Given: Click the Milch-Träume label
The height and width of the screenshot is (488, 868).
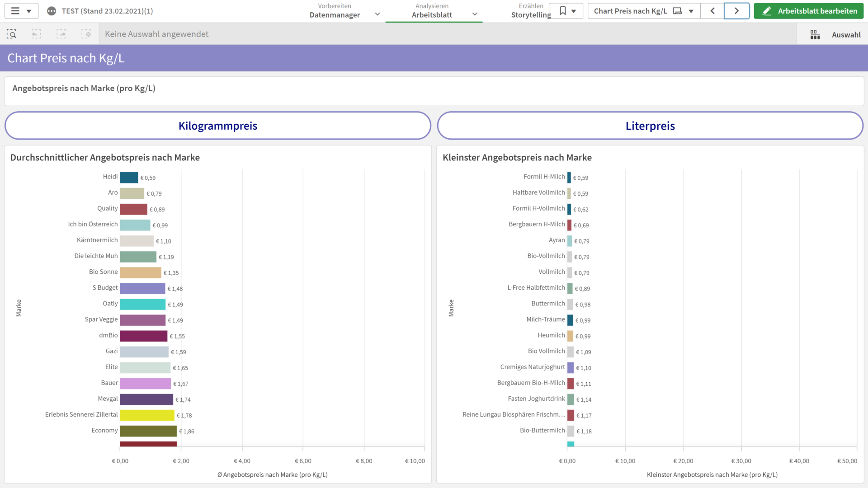Looking at the screenshot, I should [546, 319].
